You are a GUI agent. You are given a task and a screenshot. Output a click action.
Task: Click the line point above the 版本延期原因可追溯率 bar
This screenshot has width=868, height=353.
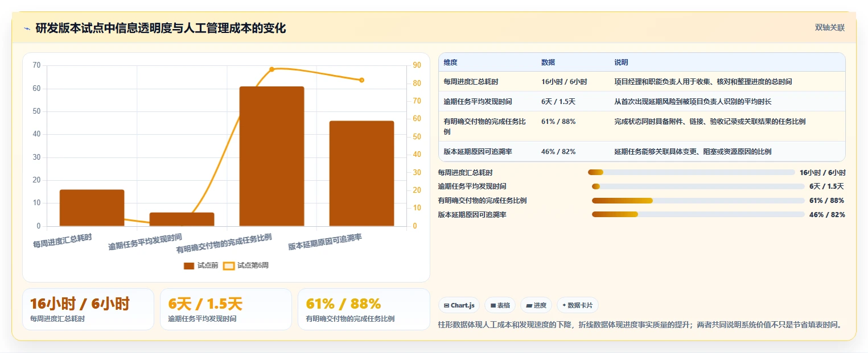361,80
